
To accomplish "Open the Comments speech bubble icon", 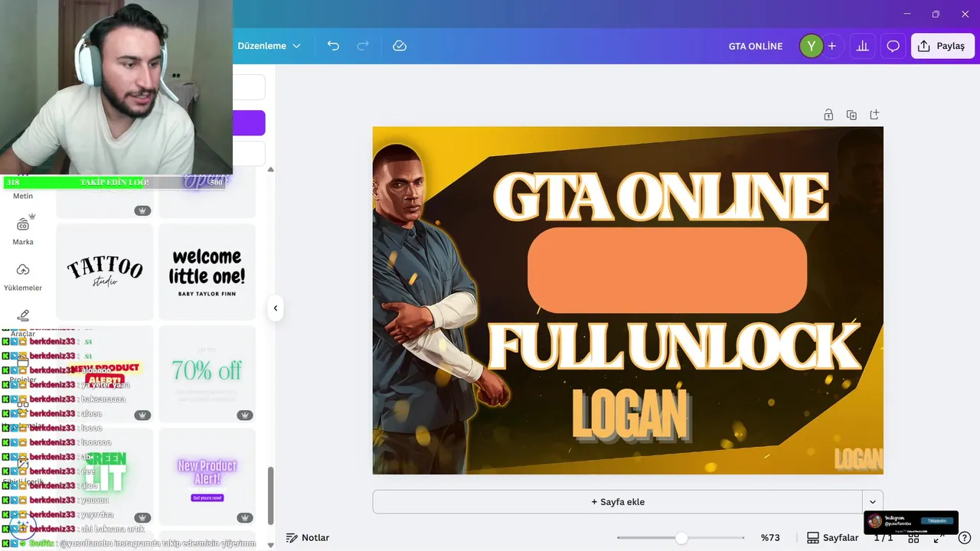I will click(893, 46).
